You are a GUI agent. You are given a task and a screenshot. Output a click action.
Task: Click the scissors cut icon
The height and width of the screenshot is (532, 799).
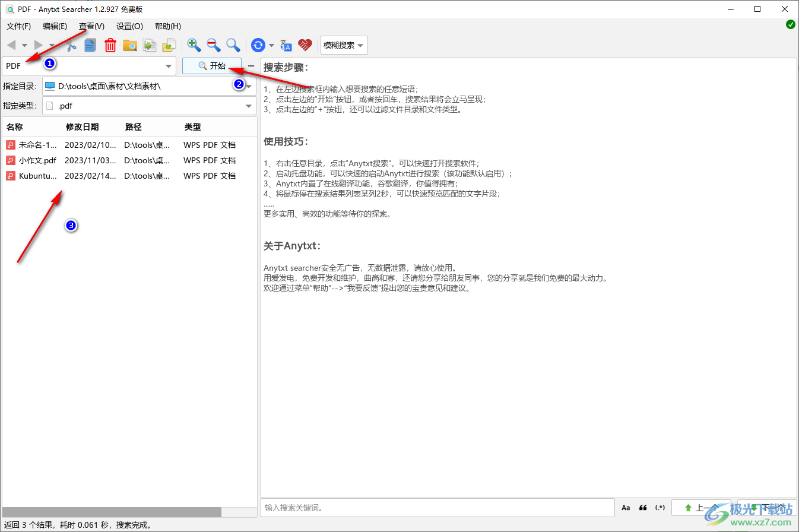71,45
